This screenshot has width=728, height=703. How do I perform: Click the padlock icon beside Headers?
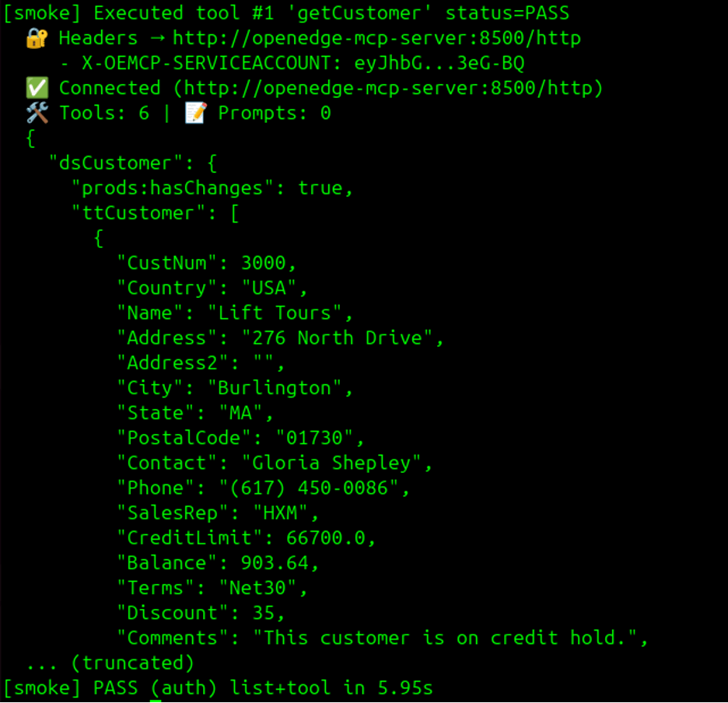(37, 38)
